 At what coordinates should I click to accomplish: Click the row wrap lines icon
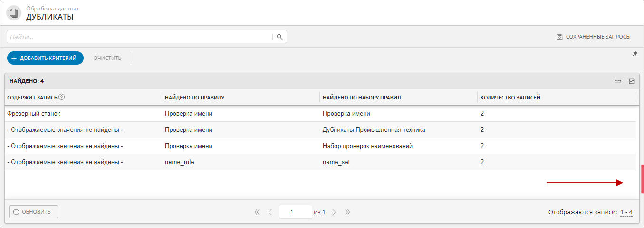tap(618, 81)
